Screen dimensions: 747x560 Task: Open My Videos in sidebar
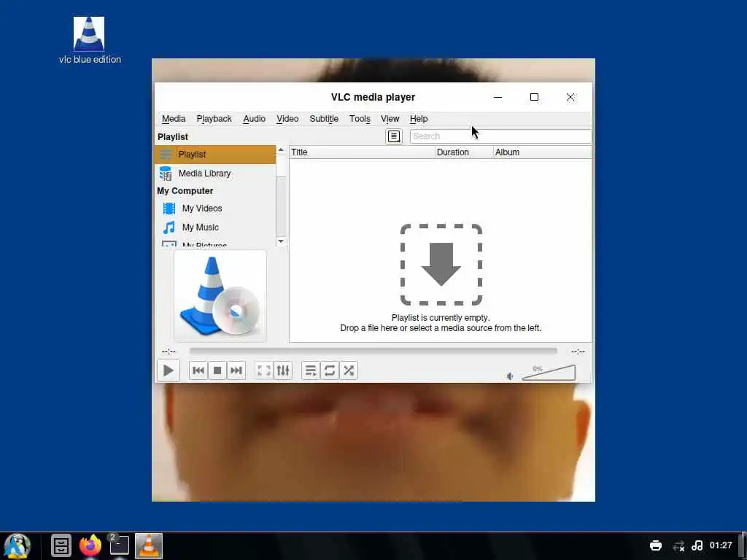click(x=215, y=208)
